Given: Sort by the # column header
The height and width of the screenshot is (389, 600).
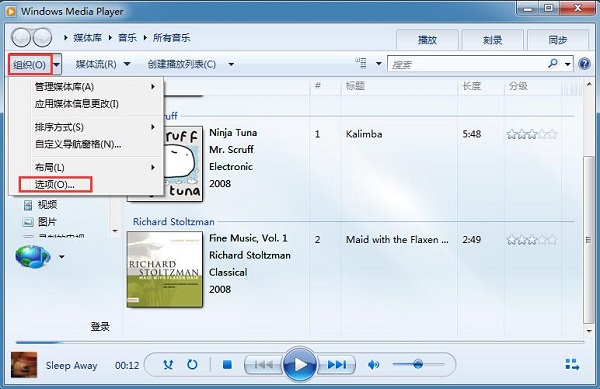Looking at the screenshot, I should pyautogui.click(x=318, y=86).
